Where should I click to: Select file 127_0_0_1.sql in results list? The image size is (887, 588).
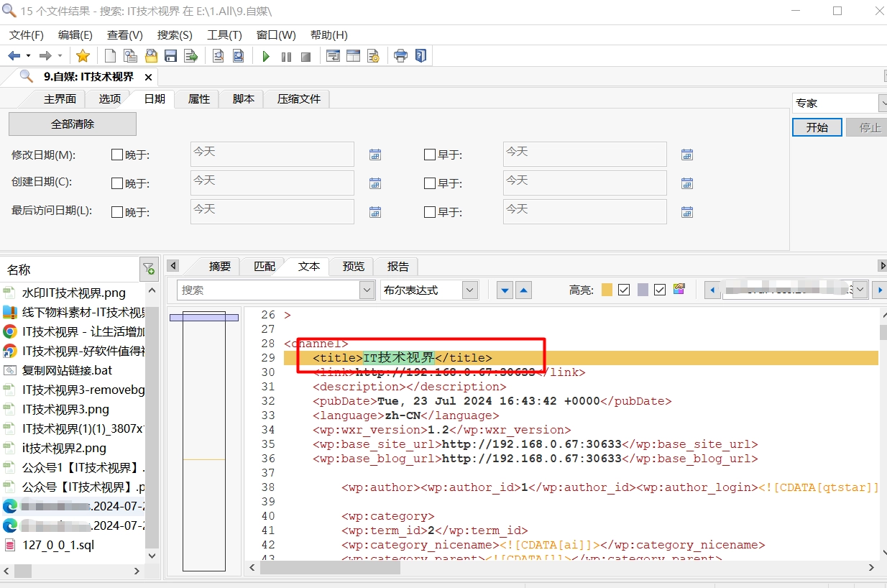(58, 545)
